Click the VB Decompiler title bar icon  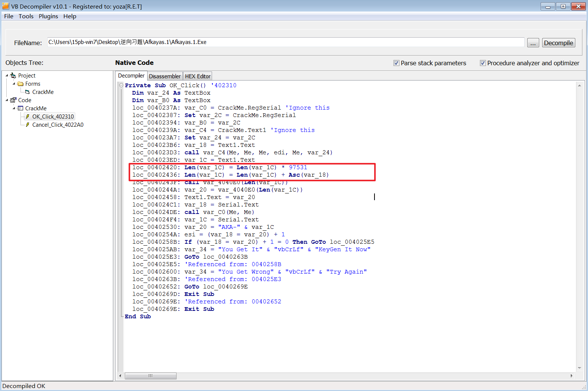pyautogui.click(x=6, y=6)
